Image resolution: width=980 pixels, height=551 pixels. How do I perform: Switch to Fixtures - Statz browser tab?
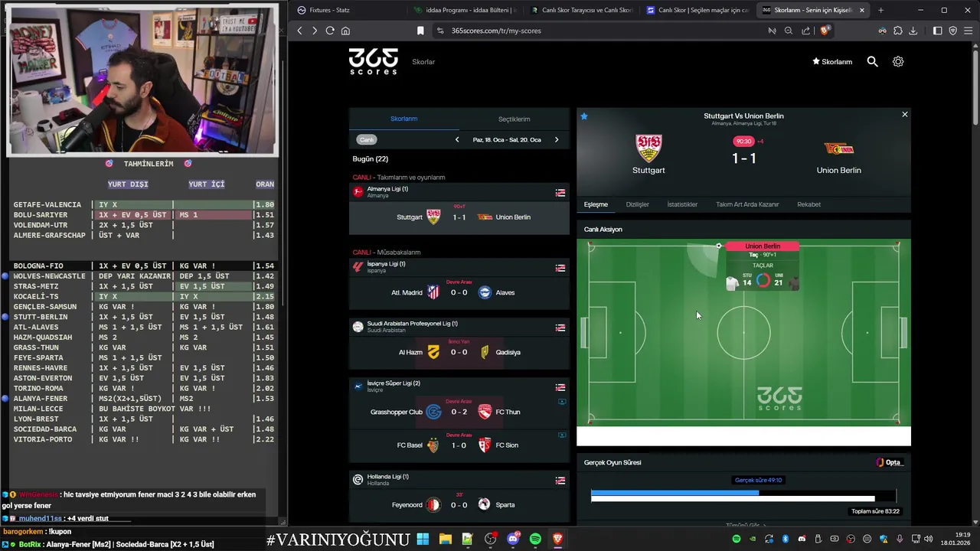(349, 10)
